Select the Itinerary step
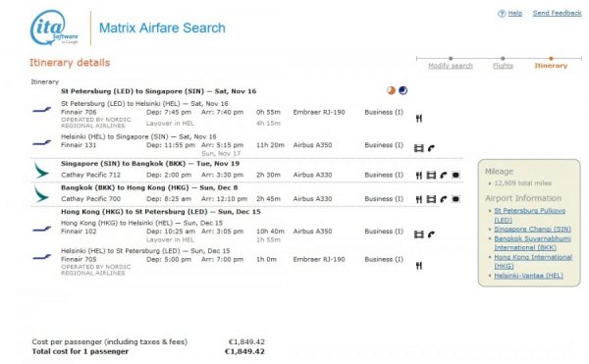The width and height of the screenshot is (589, 364). 551,66
